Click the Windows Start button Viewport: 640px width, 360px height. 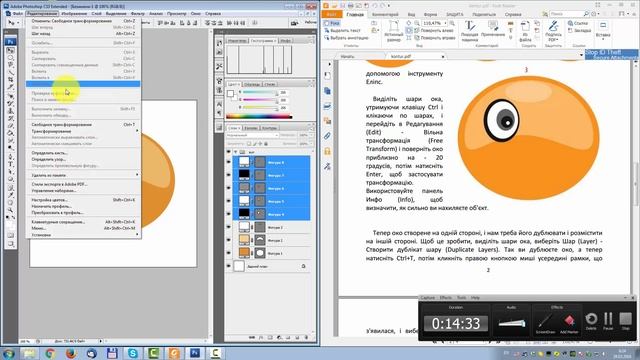tap(8, 353)
